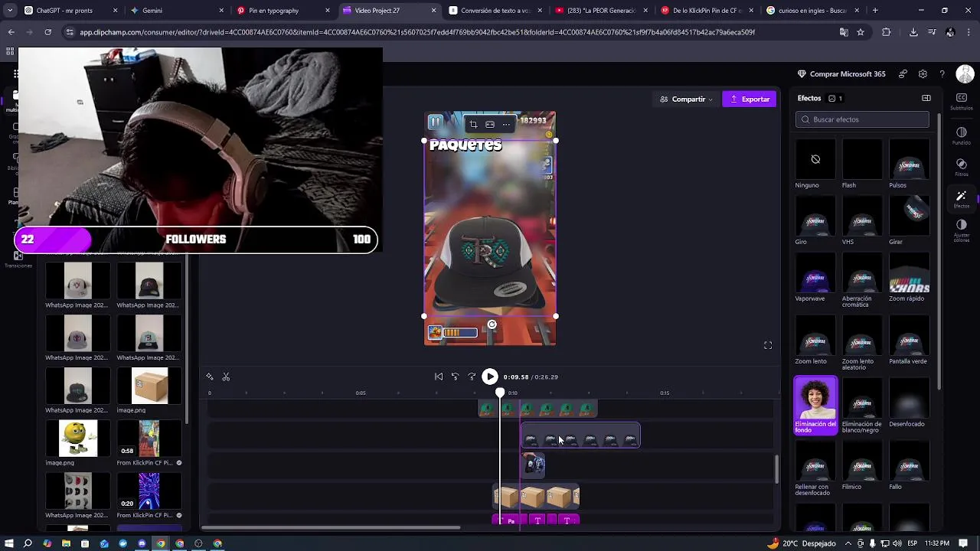Click the Exportar button
Screen dimensions: 980x551
pyautogui.click(x=750, y=99)
